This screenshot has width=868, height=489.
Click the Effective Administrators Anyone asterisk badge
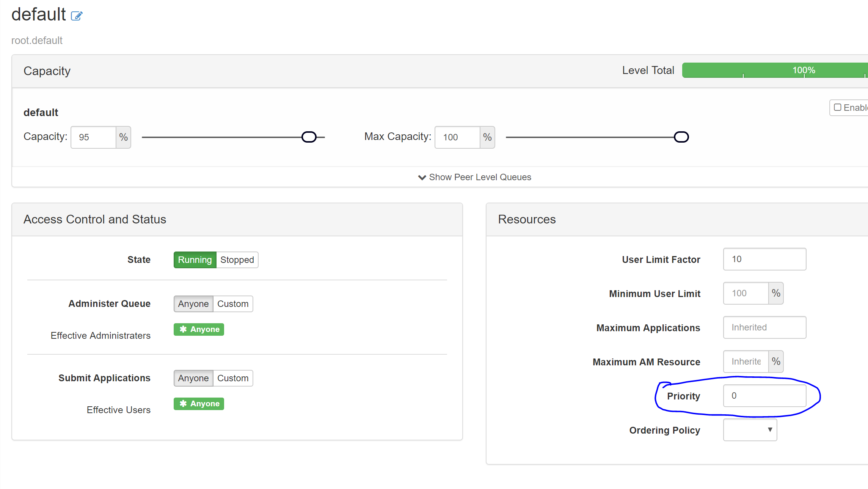click(199, 329)
